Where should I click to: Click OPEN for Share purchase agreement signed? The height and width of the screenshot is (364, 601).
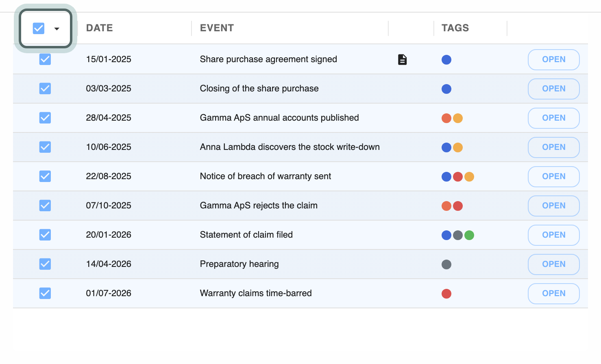(x=553, y=59)
